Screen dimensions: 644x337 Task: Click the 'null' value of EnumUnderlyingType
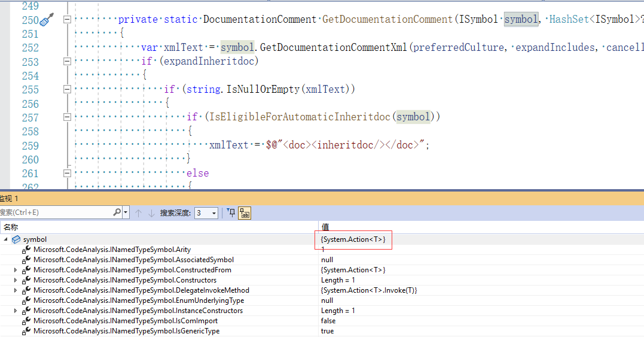pos(327,300)
